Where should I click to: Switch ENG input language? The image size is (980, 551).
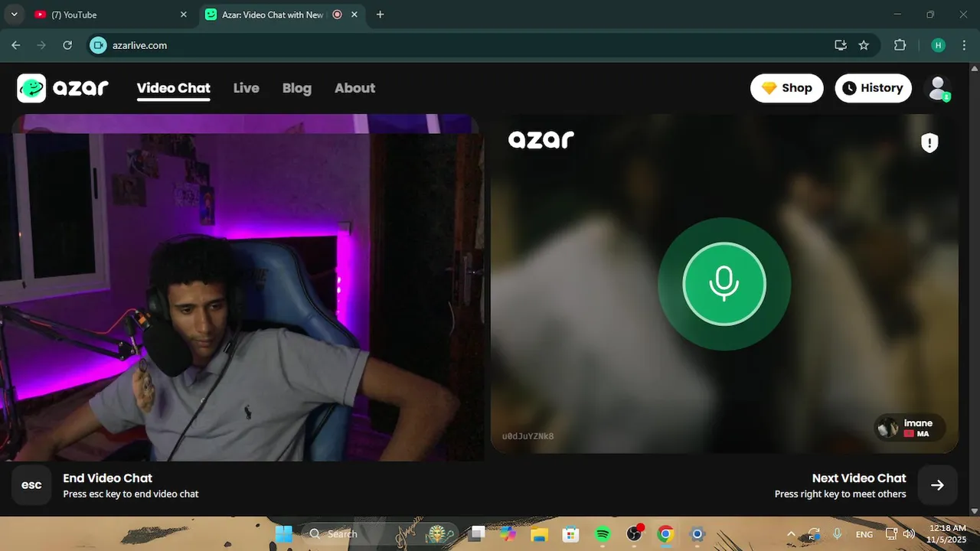click(x=864, y=534)
